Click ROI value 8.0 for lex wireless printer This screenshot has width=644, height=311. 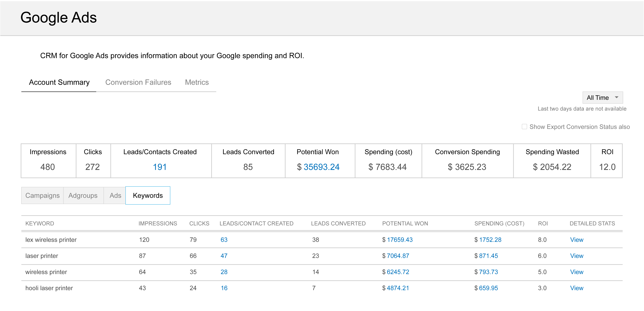coord(542,240)
